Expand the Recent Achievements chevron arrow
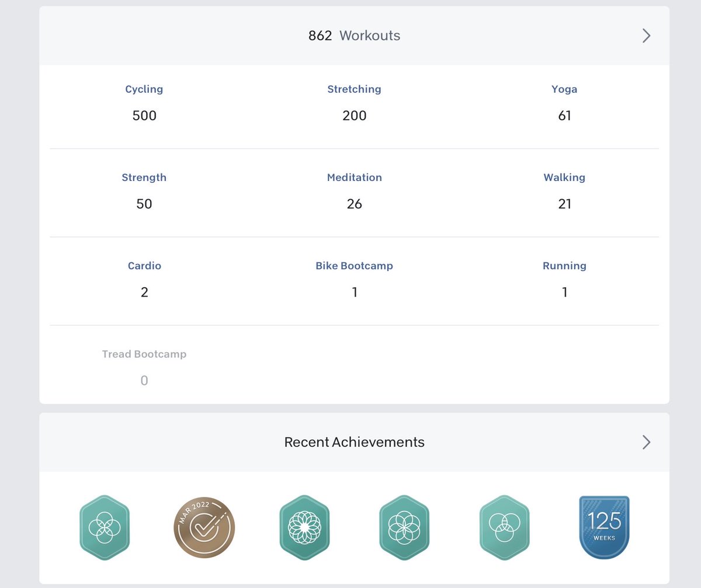 click(646, 442)
